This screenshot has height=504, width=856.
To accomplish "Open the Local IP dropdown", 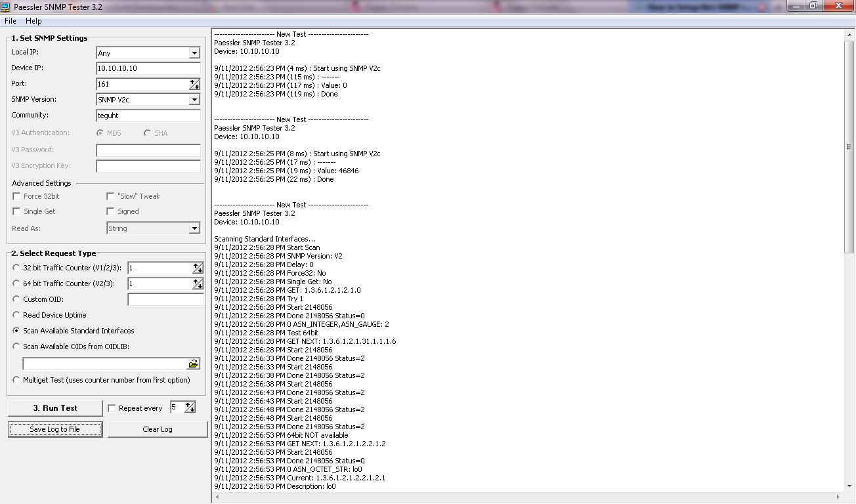I will [x=195, y=53].
